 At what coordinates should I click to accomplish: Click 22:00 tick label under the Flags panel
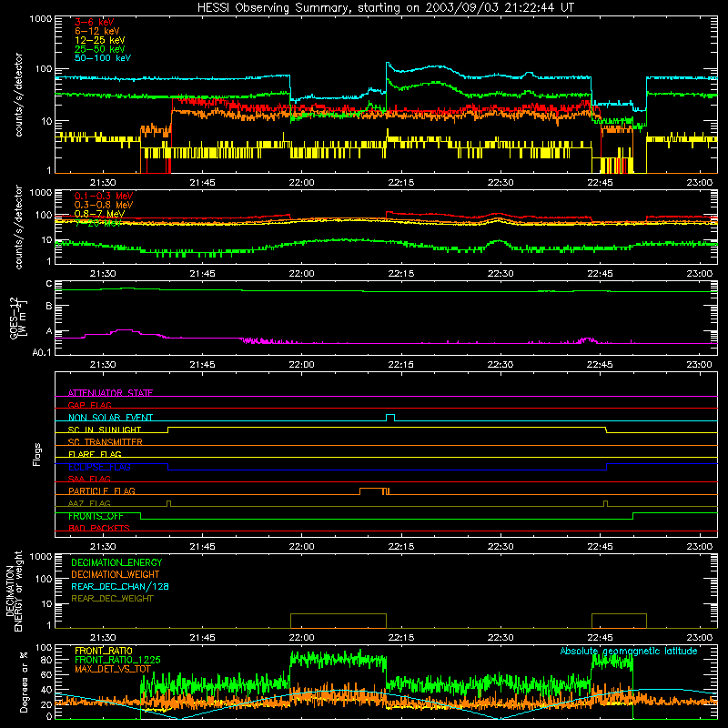coord(302,547)
